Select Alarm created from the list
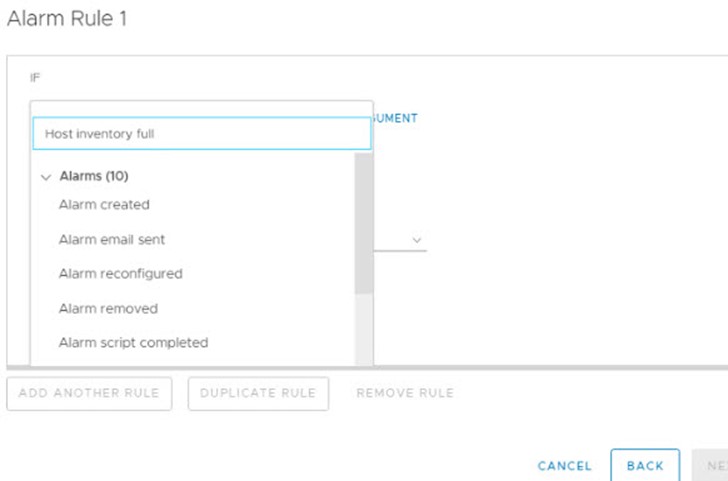The width and height of the screenshot is (728, 481). coord(104,205)
